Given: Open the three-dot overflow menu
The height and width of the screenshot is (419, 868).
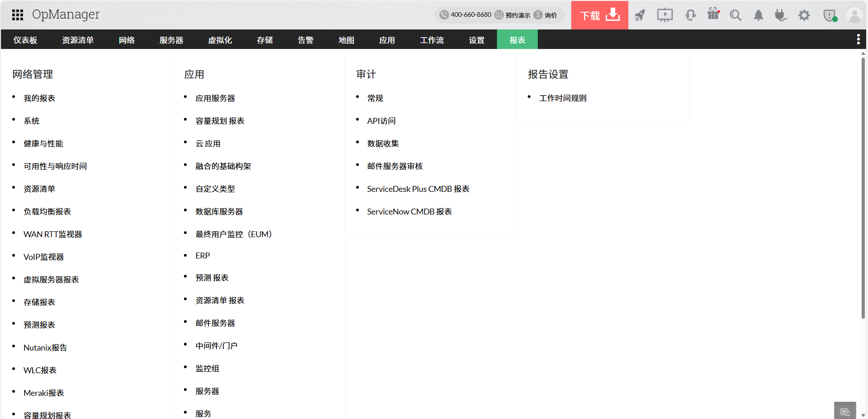Looking at the screenshot, I should coord(858,39).
